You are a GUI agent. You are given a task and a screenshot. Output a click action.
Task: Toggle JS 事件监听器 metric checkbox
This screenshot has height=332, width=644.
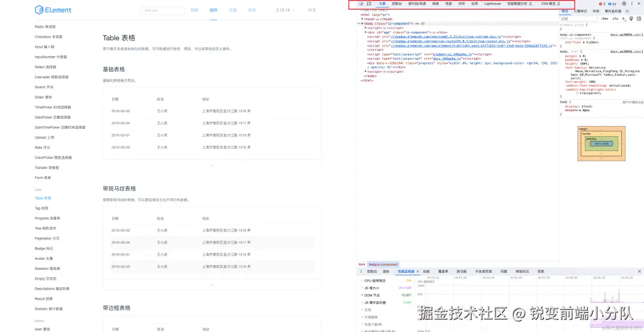tap(362, 302)
